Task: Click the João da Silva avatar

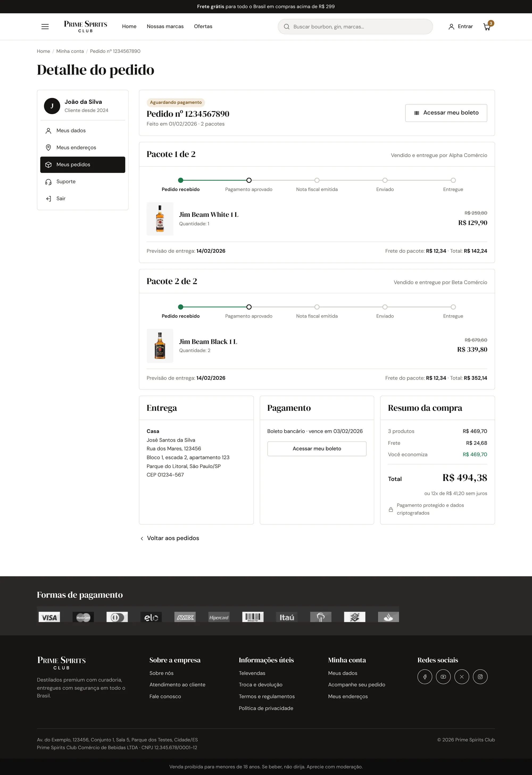Action: [x=52, y=106]
